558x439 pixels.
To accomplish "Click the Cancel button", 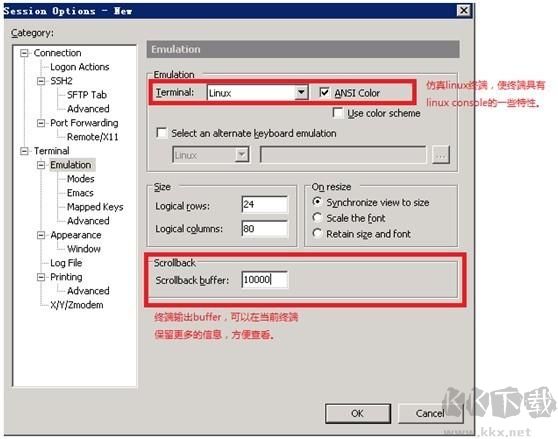I will 430,413.
